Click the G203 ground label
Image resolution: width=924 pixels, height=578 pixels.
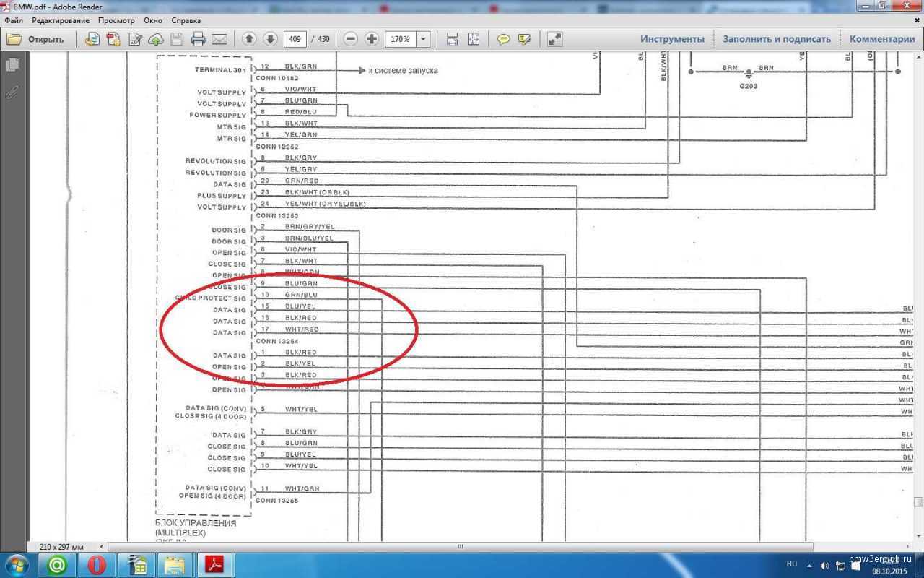point(749,85)
